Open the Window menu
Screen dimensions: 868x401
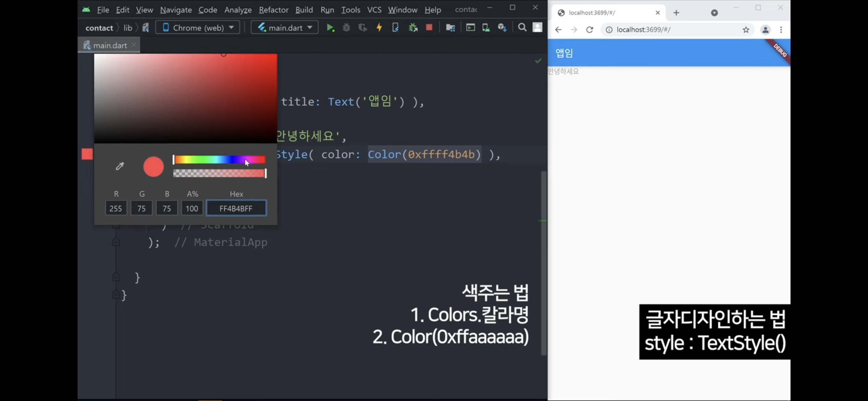(x=402, y=10)
